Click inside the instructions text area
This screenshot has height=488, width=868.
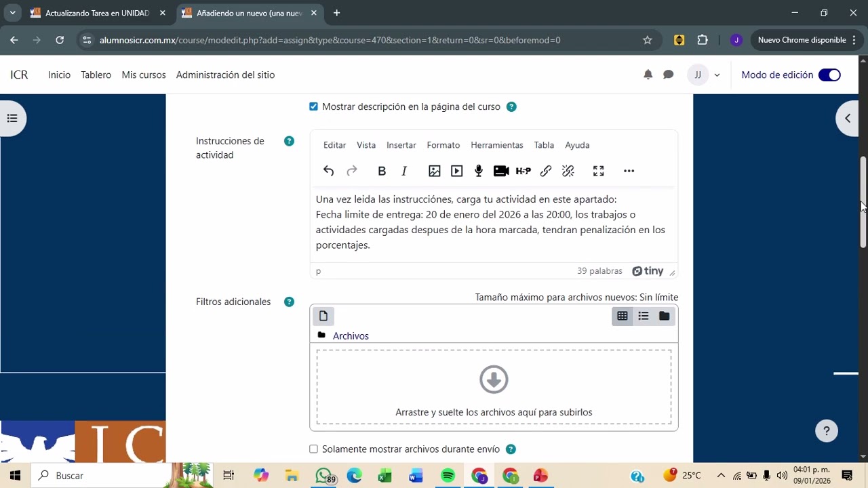pos(494,224)
